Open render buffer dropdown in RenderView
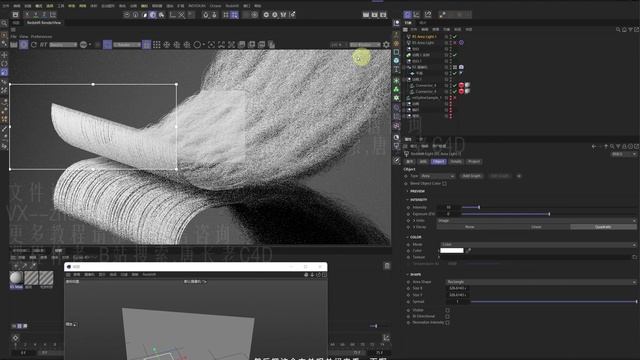The width and height of the screenshot is (640, 360). [63, 44]
